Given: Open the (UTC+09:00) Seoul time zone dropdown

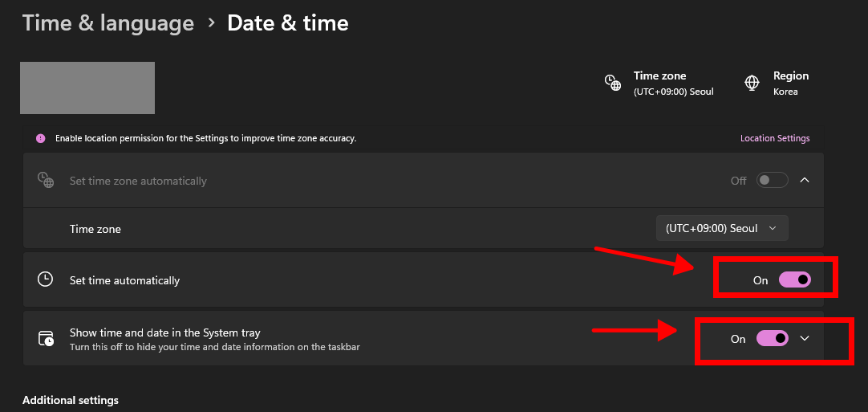Looking at the screenshot, I should click(x=721, y=228).
